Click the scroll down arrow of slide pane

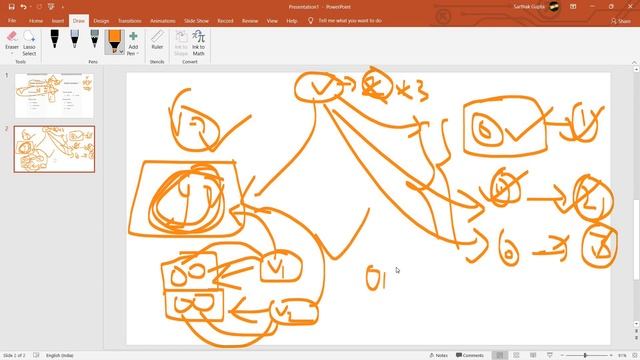pyautogui.click(x=636, y=324)
